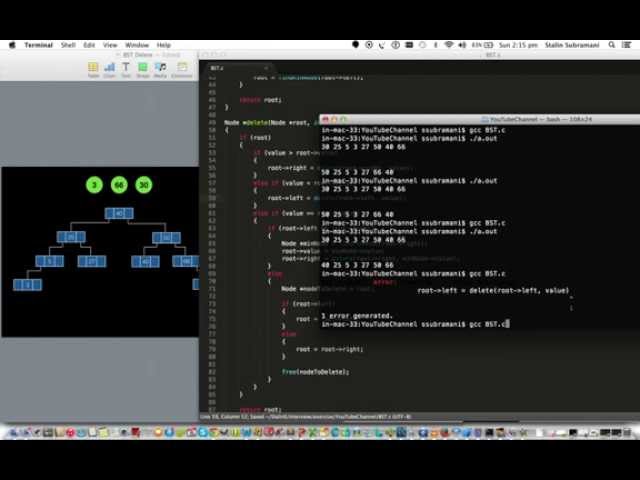Viewport: 640px width, 480px height.
Task: Open the Shape tool in Keynote toolbar
Action: point(142,68)
